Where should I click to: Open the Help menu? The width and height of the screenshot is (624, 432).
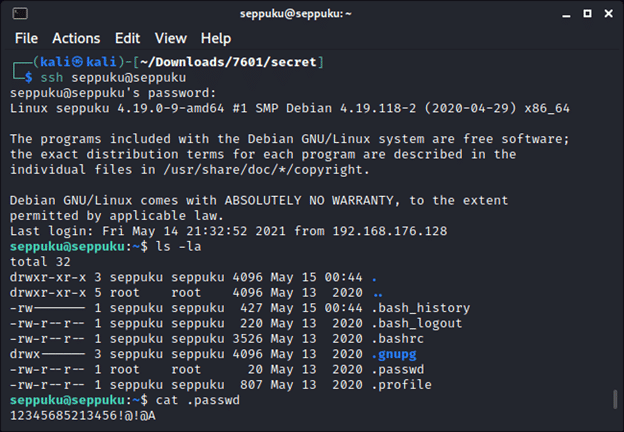pyautogui.click(x=215, y=38)
